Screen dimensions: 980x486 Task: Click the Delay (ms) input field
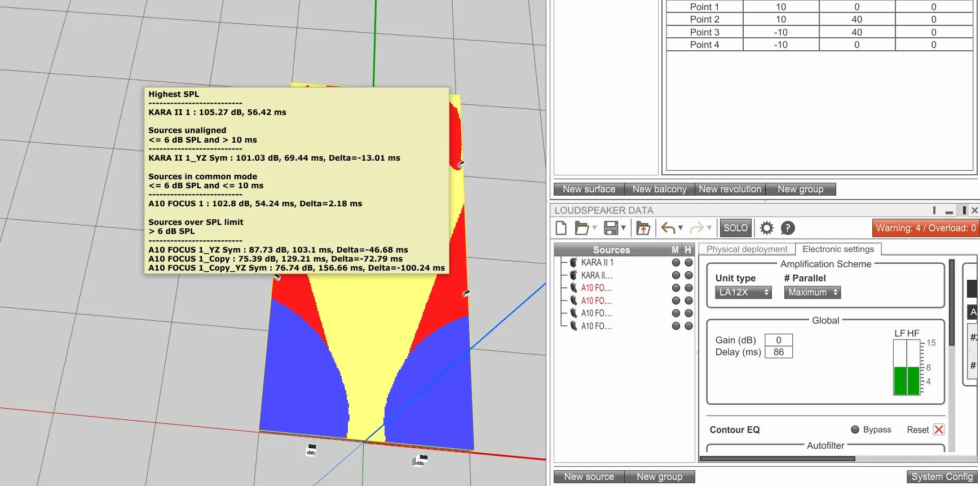pyautogui.click(x=778, y=352)
